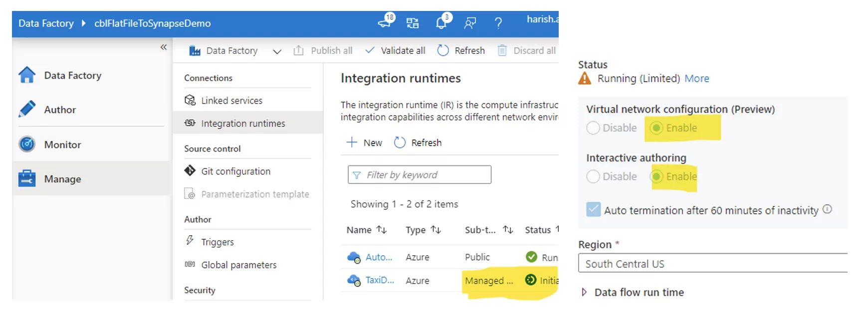The image size is (868, 318).
Task: Expand the Data flow run time section
Action: pyautogui.click(x=584, y=292)
